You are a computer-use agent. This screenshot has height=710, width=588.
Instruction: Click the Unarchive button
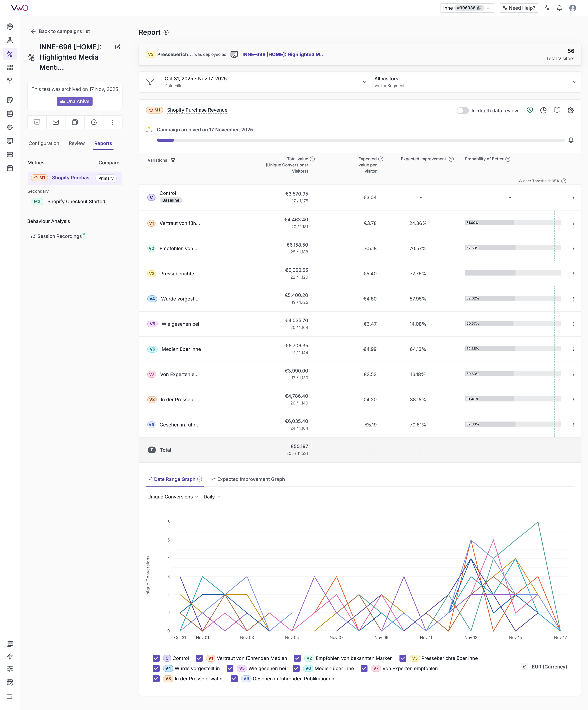click(75, 101)
